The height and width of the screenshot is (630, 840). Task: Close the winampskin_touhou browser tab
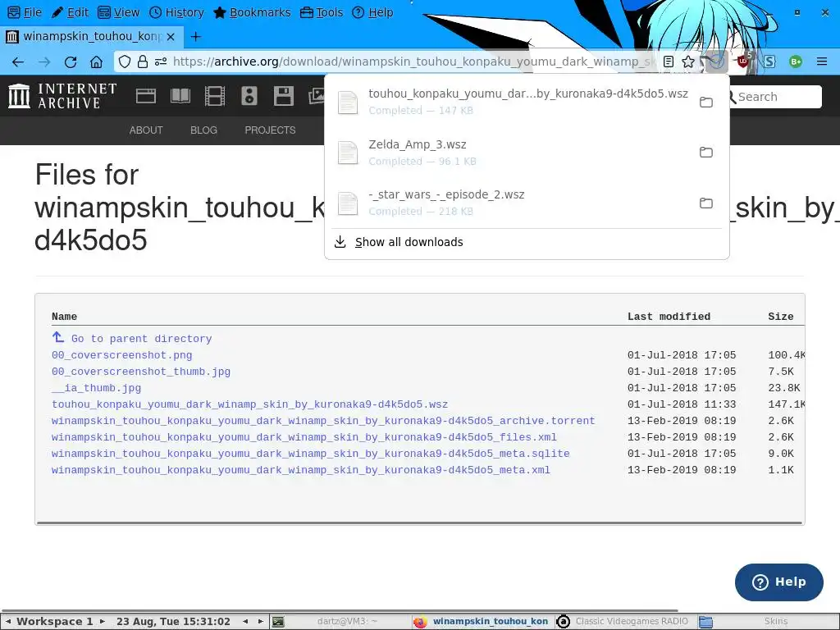coord(171,36)
